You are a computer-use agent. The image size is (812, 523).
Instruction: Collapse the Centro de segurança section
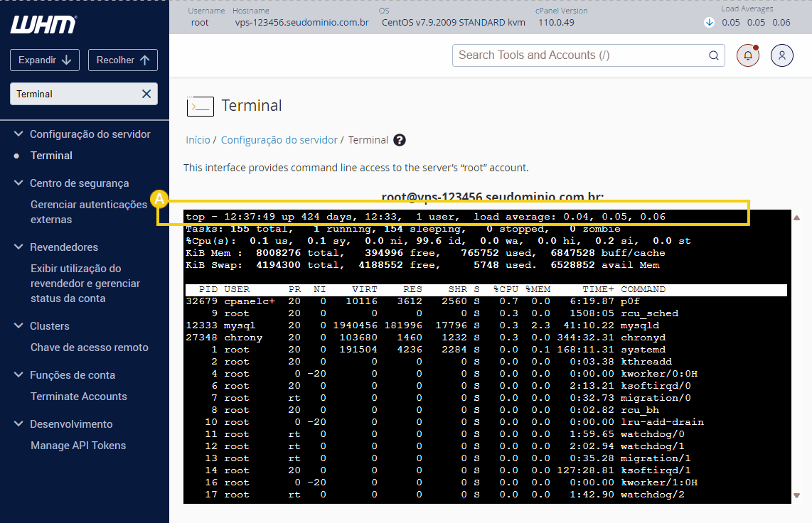coord(17,183)
